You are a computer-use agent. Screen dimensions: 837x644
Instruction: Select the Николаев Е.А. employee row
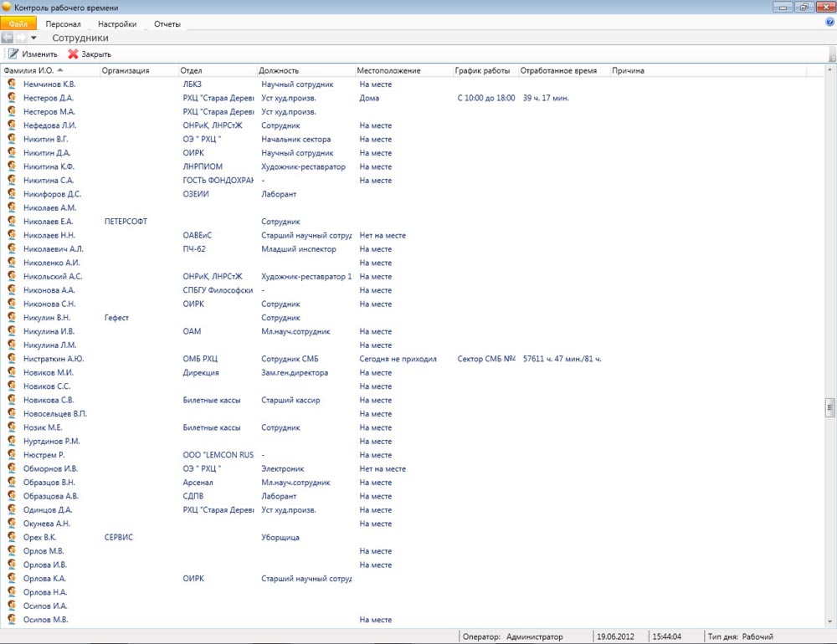coord(49,222)
